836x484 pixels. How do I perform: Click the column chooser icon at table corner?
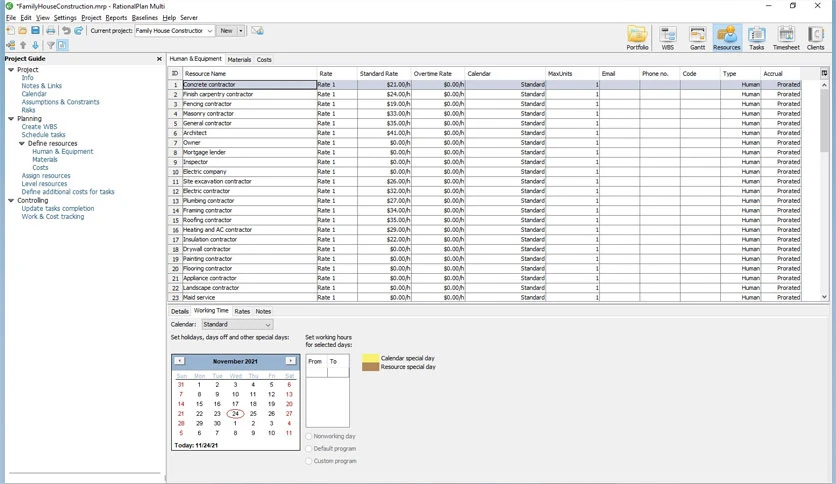(824, 73)
